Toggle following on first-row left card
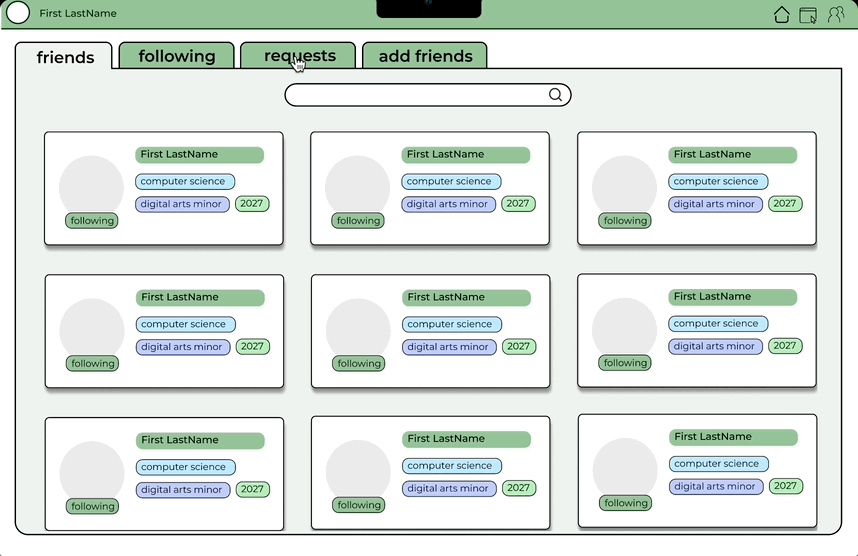Screen dimensions: 858x556 [x=92, y=221]
